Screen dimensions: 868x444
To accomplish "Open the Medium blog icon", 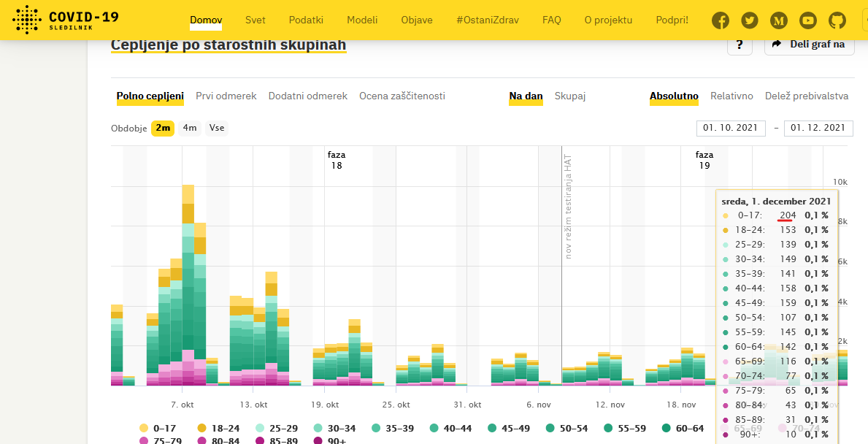I will point(779,20).
